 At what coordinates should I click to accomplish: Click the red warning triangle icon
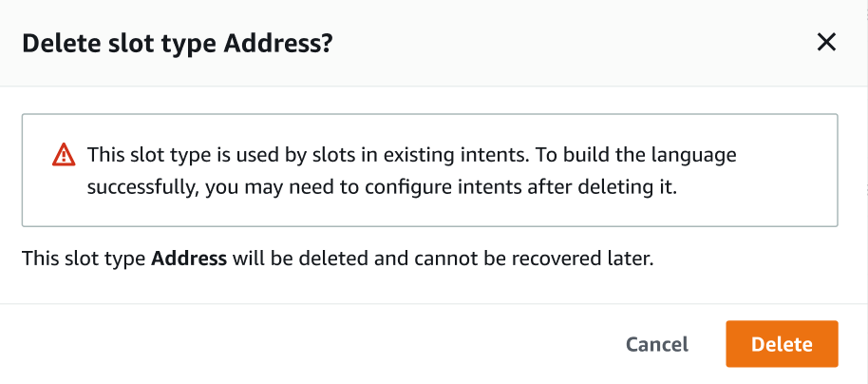tap(63, 154)
